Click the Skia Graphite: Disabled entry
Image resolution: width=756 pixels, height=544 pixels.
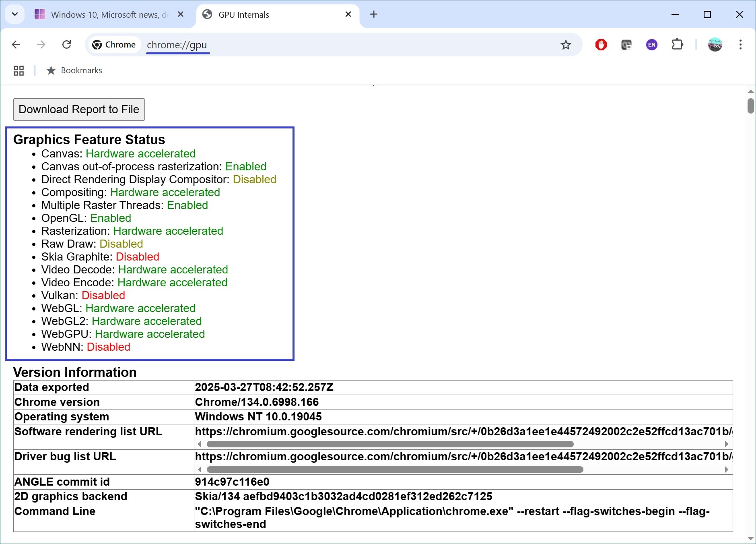(x=100, y=257)
